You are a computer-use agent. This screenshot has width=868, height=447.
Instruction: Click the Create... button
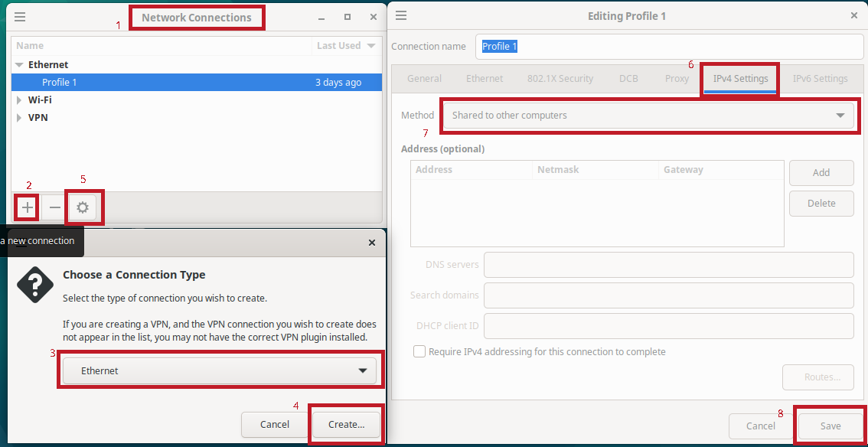(x=346, y=425)
